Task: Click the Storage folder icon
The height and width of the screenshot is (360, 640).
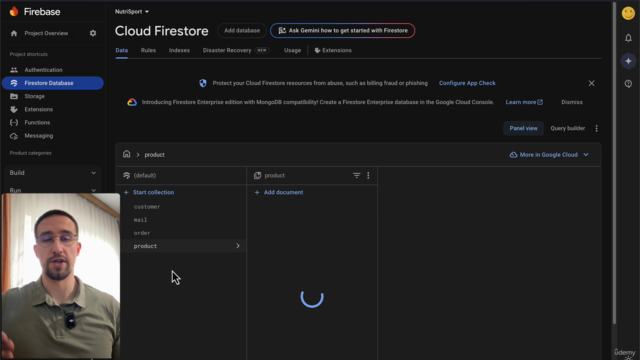Action: (14, 96)
